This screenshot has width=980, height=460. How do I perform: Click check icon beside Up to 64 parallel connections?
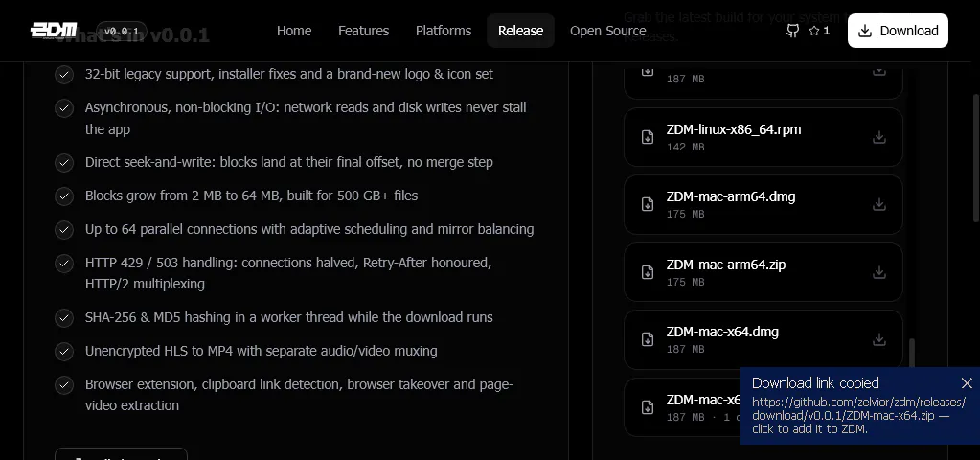[64, 230]
